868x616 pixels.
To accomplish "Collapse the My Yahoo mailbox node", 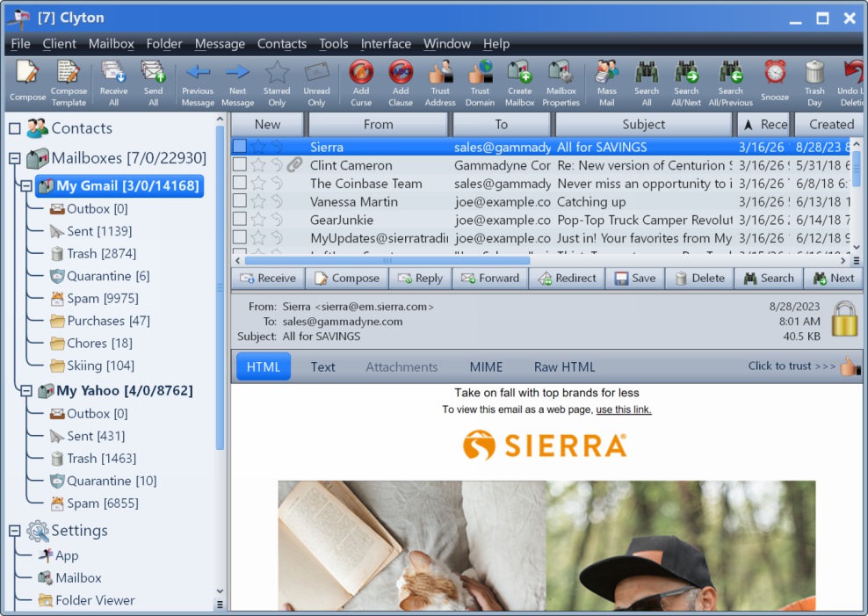I will point(26,391).
